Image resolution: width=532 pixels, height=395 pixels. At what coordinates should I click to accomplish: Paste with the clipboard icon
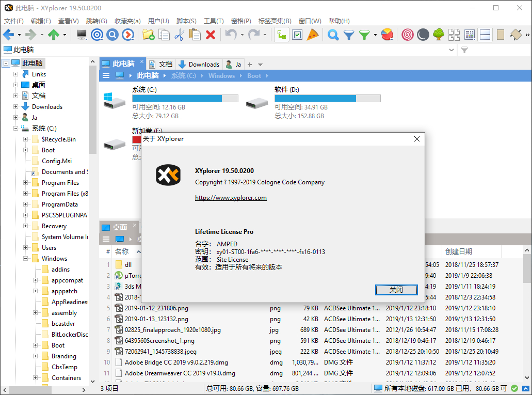click(x=195, y=35)
